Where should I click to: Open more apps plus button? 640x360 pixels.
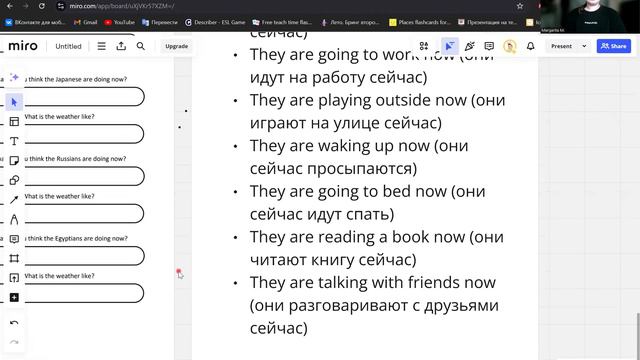[x=14, y=298]
